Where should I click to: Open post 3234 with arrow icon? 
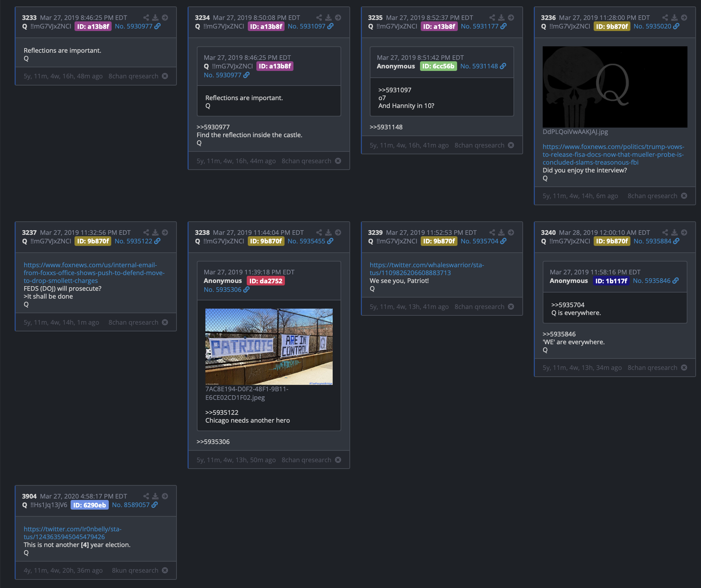[x=338, y=17]
